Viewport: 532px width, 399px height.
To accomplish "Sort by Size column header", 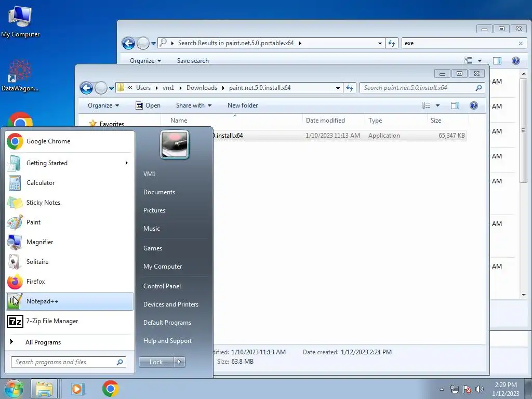I will [x=448, y=121].
